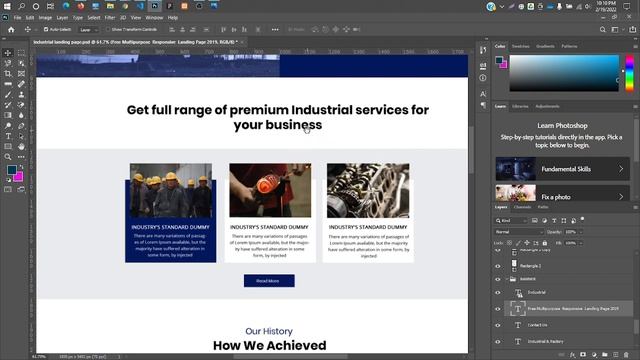Select the Lasso tool
Image resolution: width=640 pixels, height=360 pixels.
8,63
